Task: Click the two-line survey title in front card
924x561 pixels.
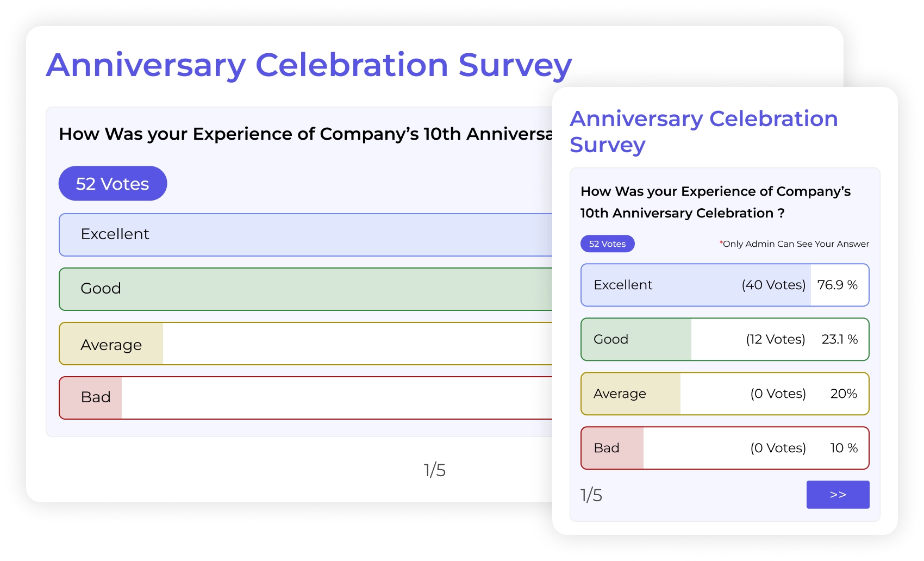Action: coord(703,132)
